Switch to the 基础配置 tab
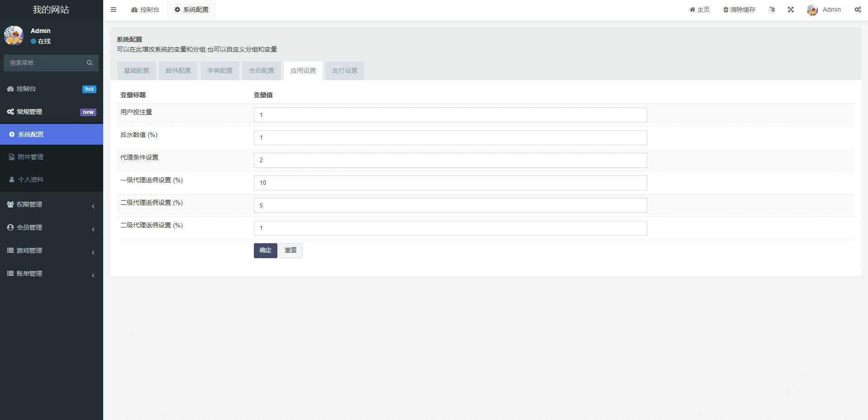Screen dimensions: 868x420 [x=137, y=71]
